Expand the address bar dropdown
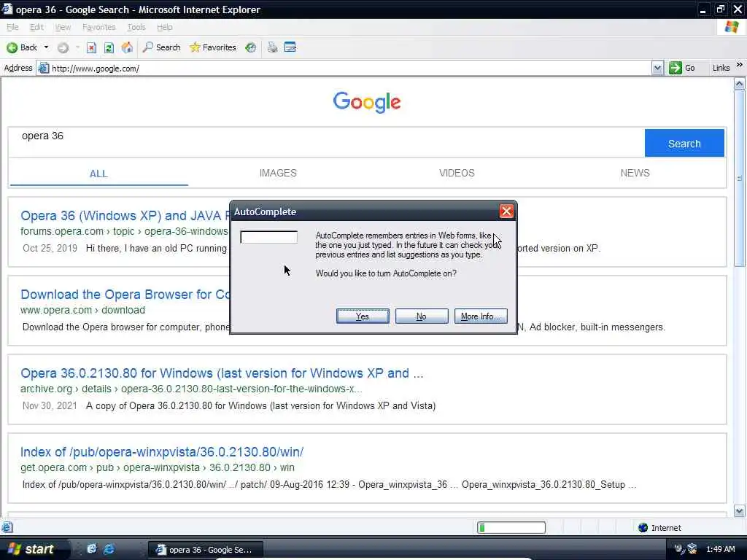The height and width of the screenshot is (560, 747). (657, 68)
